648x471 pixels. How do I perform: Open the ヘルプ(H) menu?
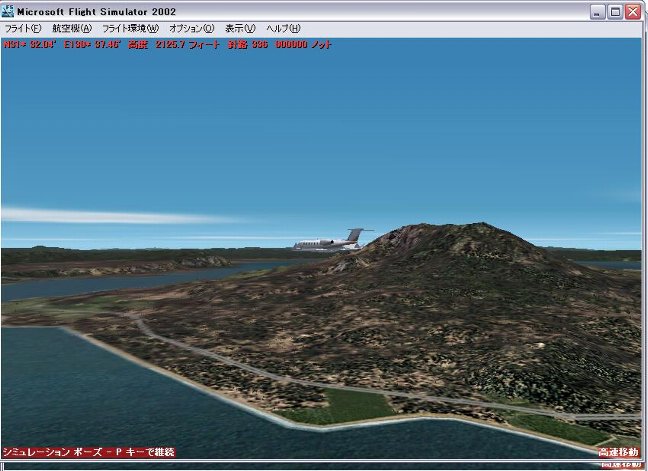[283, 28]
